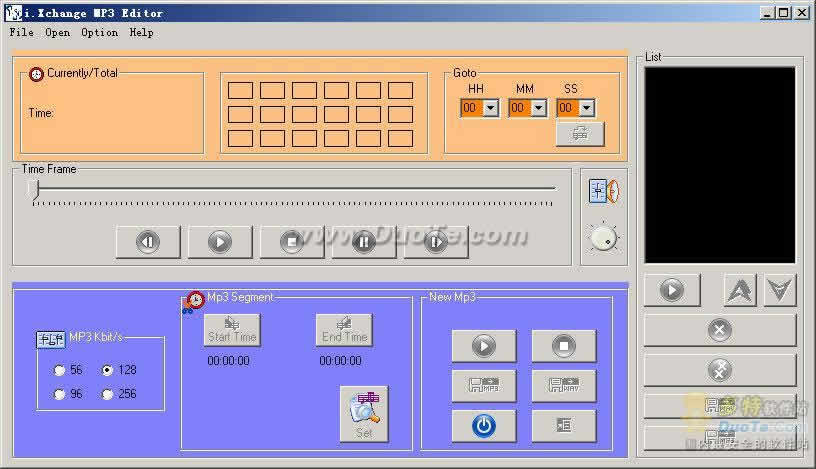
Task: Play the selected item below the List
Action: [672, 290]
